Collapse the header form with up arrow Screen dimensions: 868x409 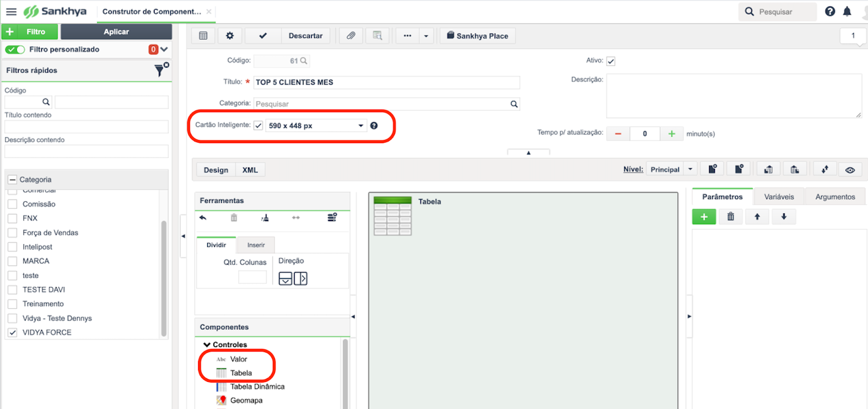[529, 152]
